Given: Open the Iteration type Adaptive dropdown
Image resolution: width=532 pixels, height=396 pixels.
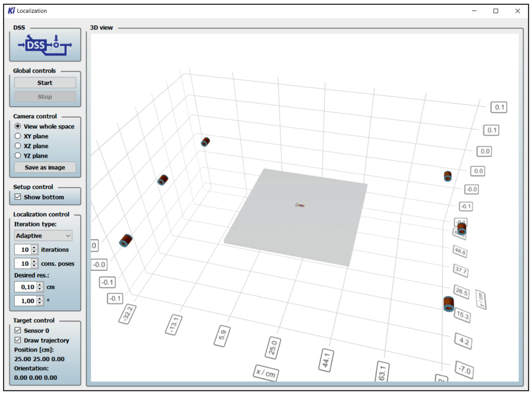Looking at the screenshot, I should [x=43, y=236].
